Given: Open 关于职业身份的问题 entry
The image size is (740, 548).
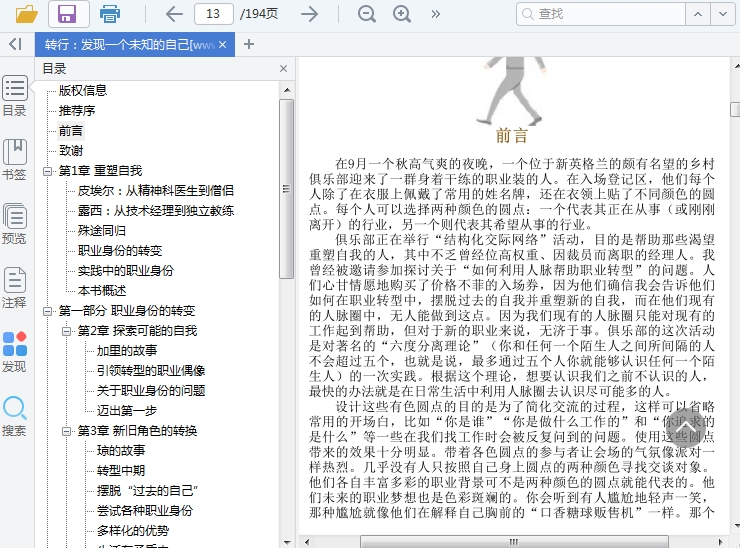Looking at the screenshot, I should pyautogui.click(x=151, y=390).
